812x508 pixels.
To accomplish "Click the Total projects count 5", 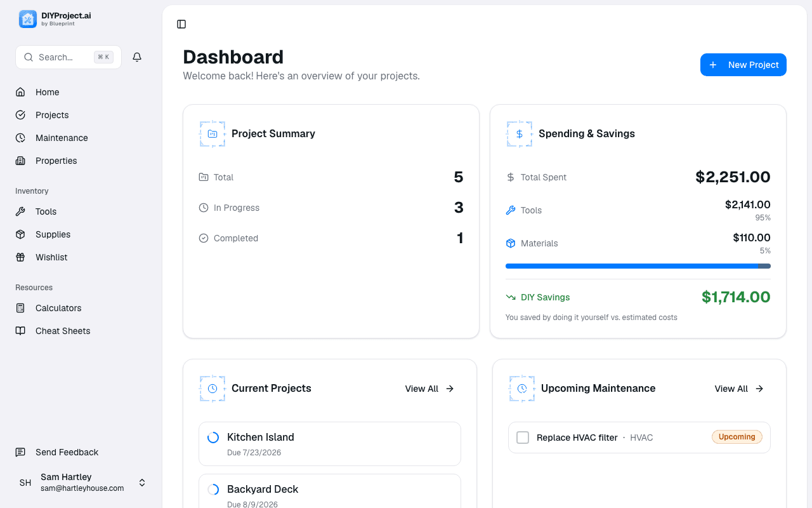I will [459, 177].
